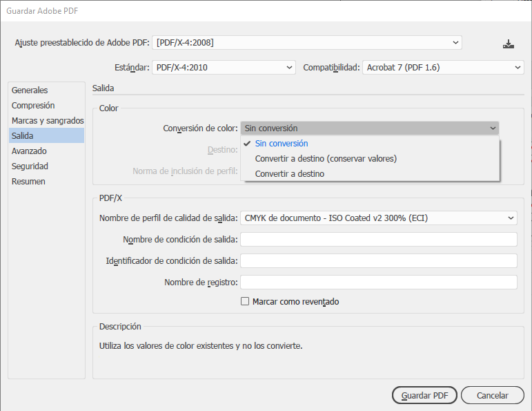Choose Convertir a destino (conservar valores)
Viewport: 532px width, 411px height.
pyautogui.click(x=370, y=159)
